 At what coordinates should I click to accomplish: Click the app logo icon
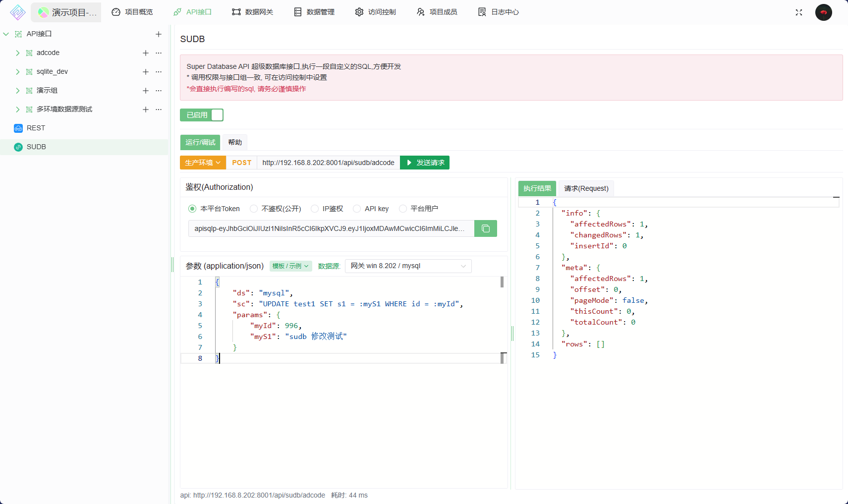(x=18, y=12)
